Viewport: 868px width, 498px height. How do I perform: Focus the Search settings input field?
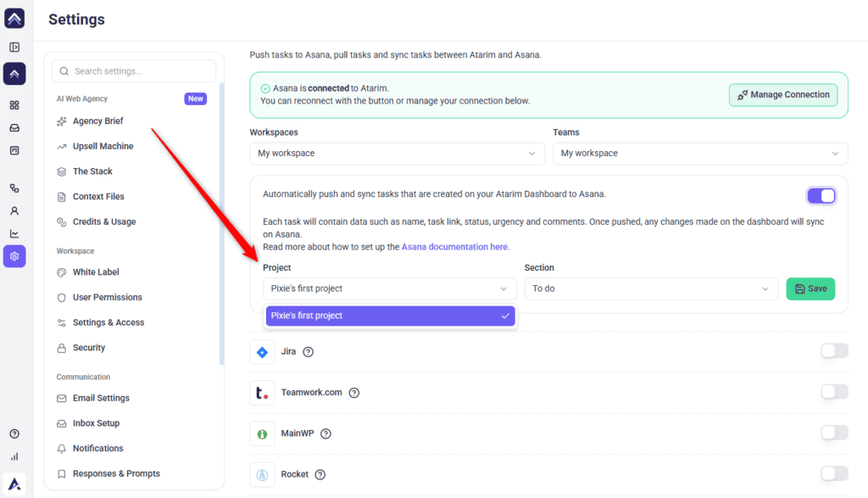[x=134, y=71]
